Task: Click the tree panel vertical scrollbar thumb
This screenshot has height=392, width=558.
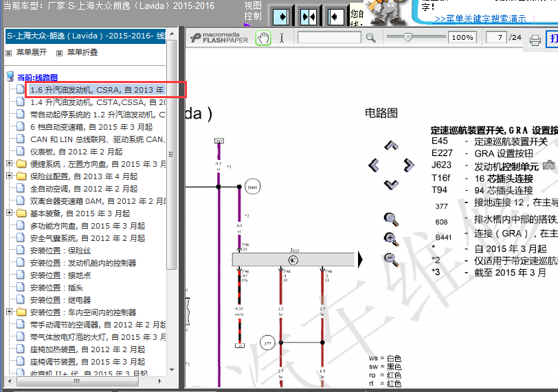Action: pyautogui.click(x=172, y=154)
